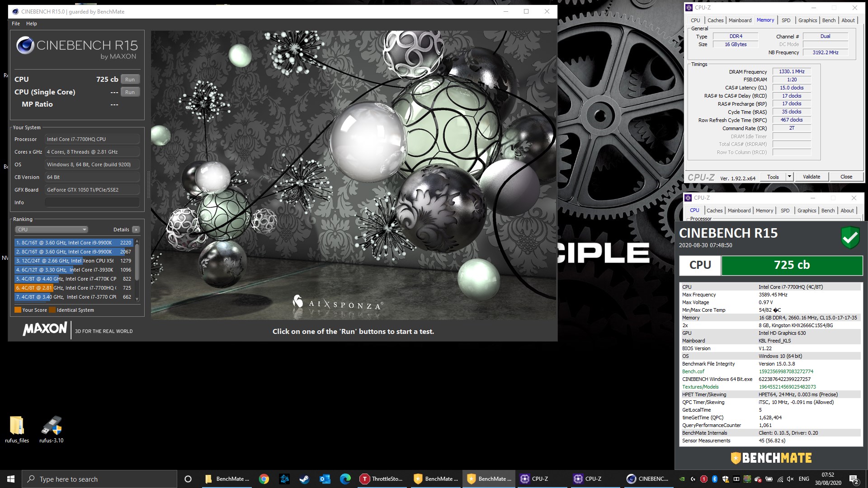Click the green 725 cb score bar
Viewport: 868px width, 488px height.
[792, 265]
